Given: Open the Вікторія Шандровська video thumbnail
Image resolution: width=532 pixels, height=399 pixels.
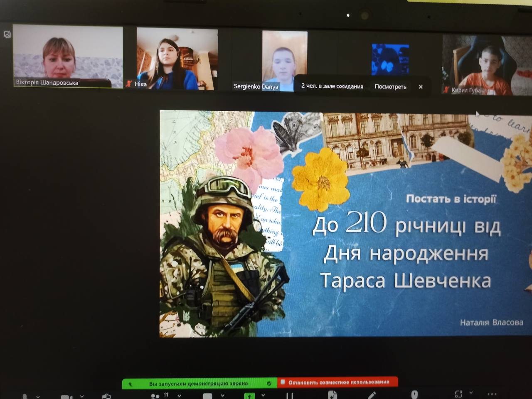Looking at the screenshot, I should coord(68,56).
